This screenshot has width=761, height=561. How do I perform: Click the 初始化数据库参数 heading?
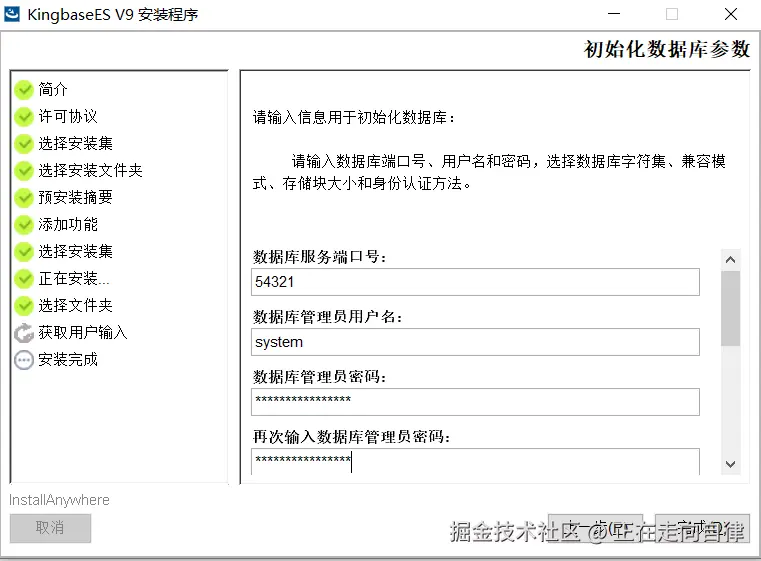pos(667,50)
